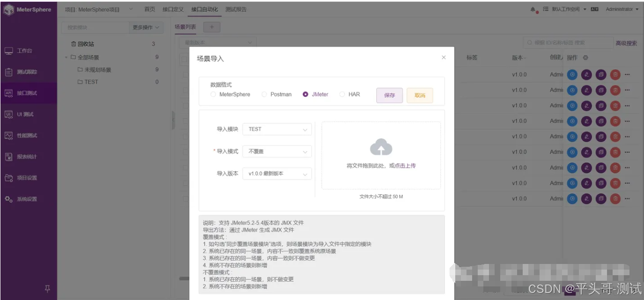Viewport: 644px width, 300px height.
Task: Close the 场景导入 dialog
Action: pos(444,58)
